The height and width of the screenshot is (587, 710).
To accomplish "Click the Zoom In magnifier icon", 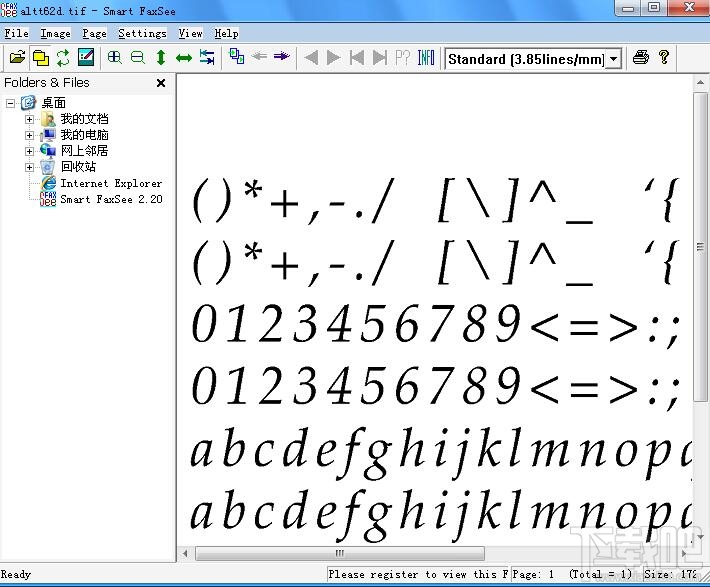I will tap(115, 58).
